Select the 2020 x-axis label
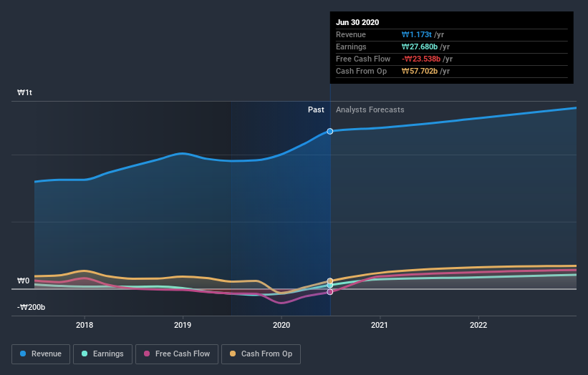 [281, 325]
